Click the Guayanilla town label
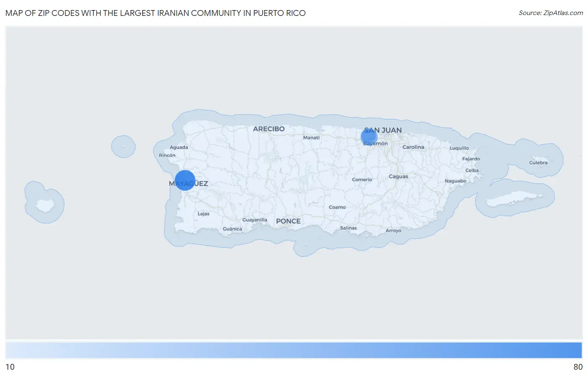 pos(255,220)
